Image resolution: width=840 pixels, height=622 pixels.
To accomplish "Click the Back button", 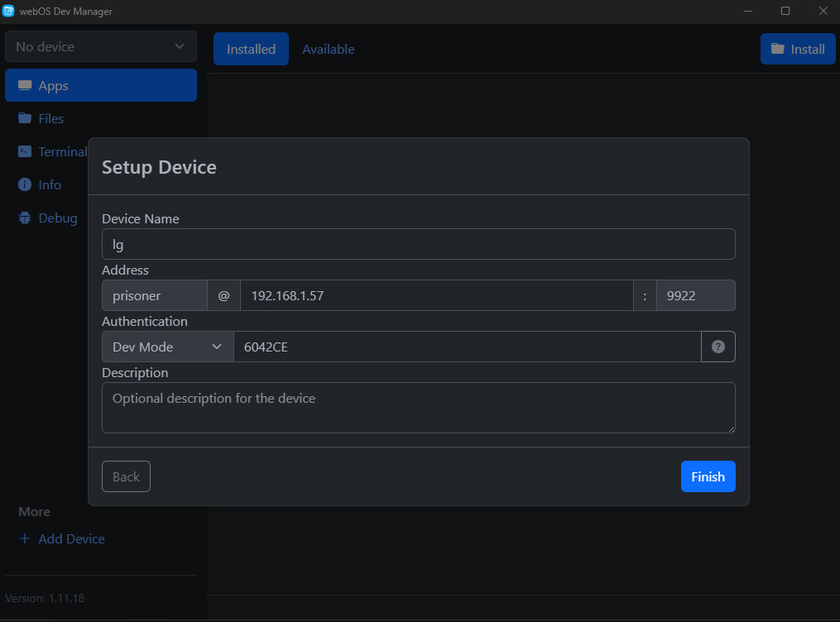I will pos(126,476).
